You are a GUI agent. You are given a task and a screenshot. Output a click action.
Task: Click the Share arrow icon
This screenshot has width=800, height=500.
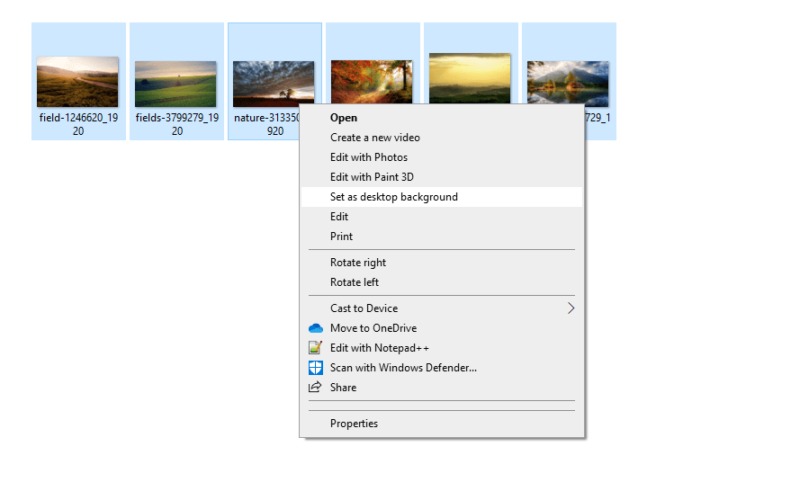(x=315, y=387)
